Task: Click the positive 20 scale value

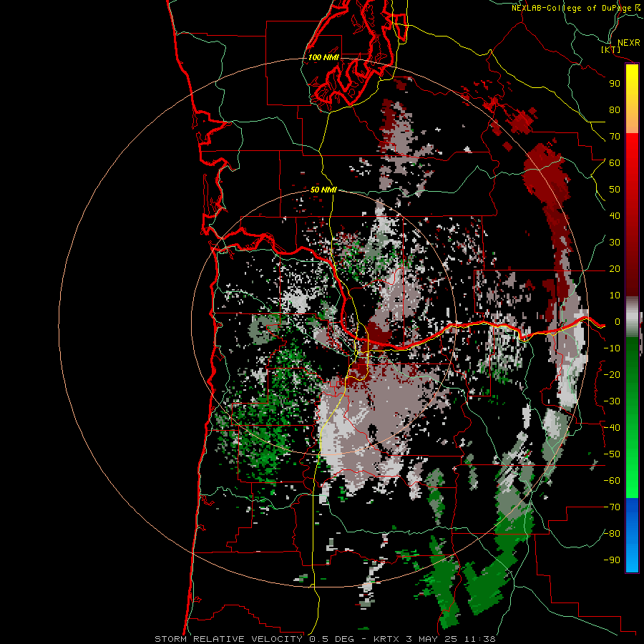Action: pos(615,268)
